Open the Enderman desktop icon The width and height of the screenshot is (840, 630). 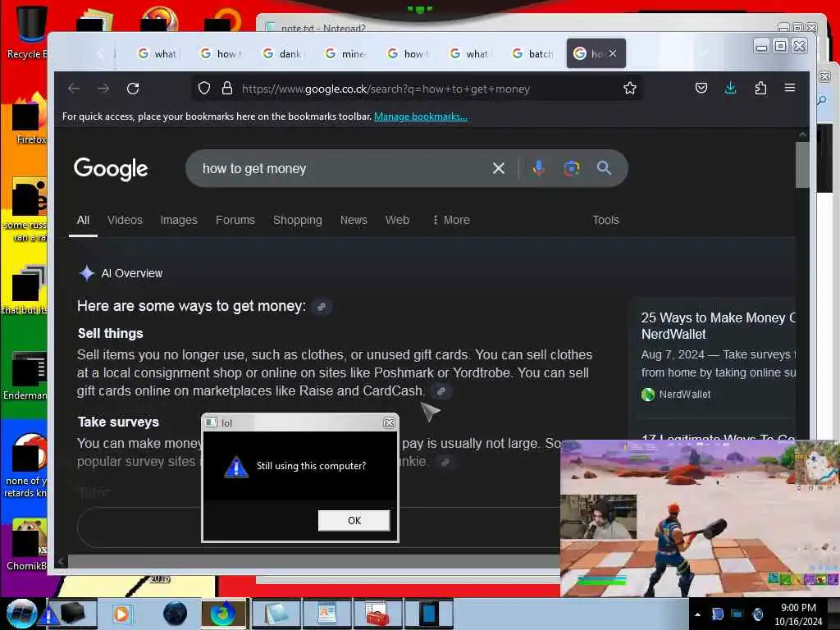25,375
